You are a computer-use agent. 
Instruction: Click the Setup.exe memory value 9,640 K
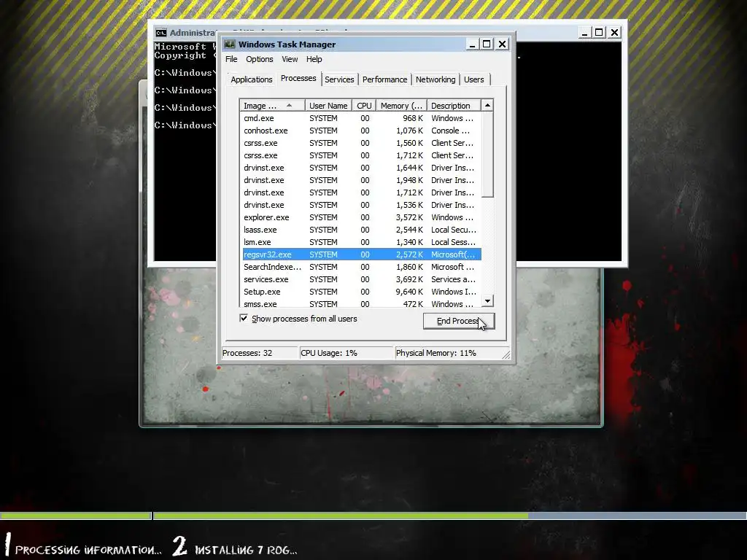coord(409,292)
